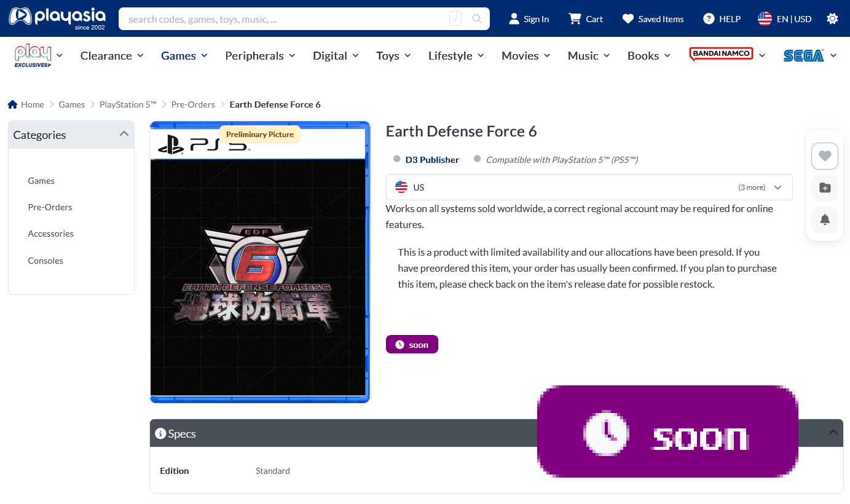Screen dimensions: 850x504
Task: Open the settings gear in the header
Action: click(832, 19)
